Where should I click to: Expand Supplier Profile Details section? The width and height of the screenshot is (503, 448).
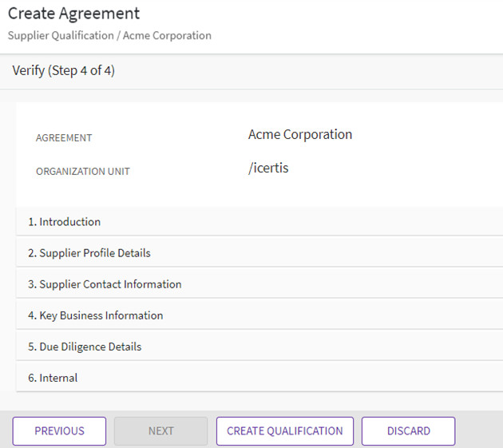[x=89, y=253]
